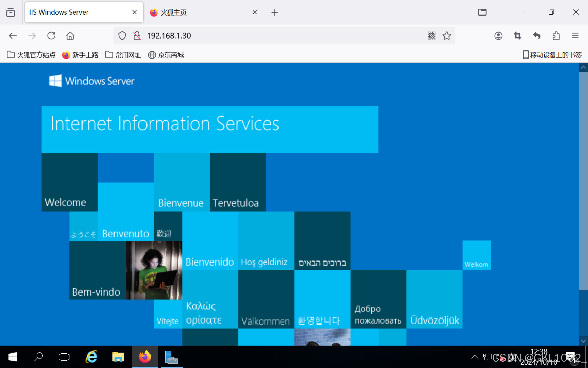Open the list all tabs button
The image size is (588, 368).
pos(11,12)
